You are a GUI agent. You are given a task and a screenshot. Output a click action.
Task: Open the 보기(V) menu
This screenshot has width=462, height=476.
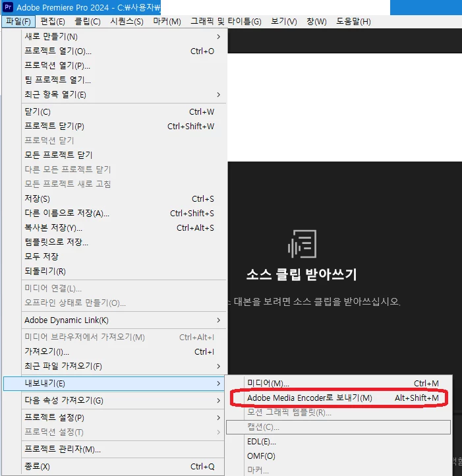click(284, 22)
